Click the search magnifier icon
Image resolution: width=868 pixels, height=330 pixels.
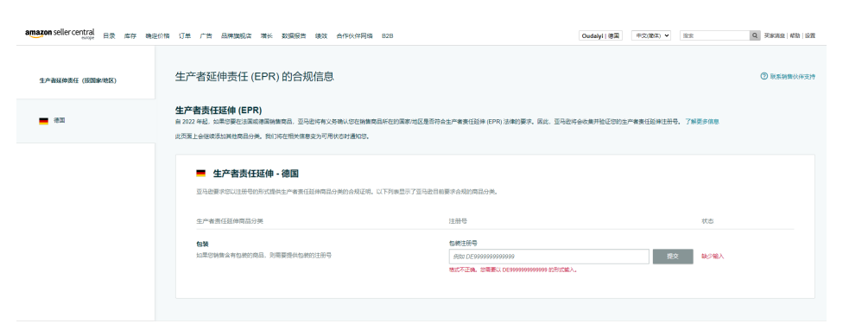pos(755,35)
